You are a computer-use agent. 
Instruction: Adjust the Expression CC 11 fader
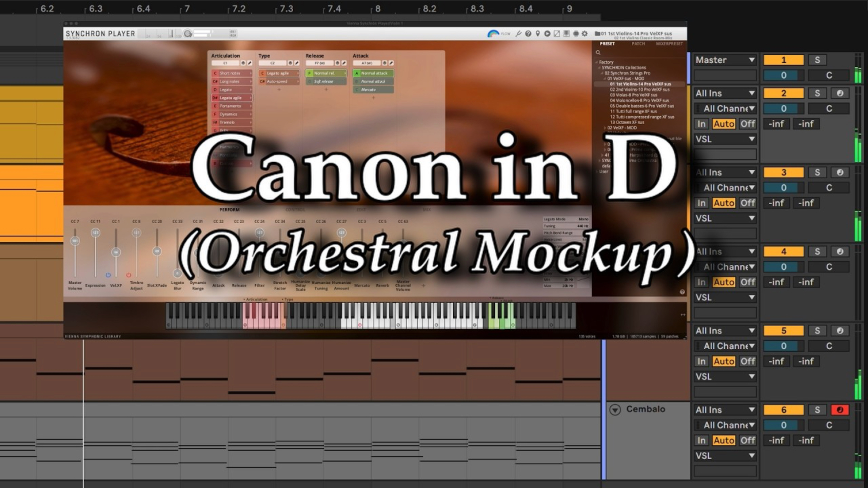coord(95,233)
